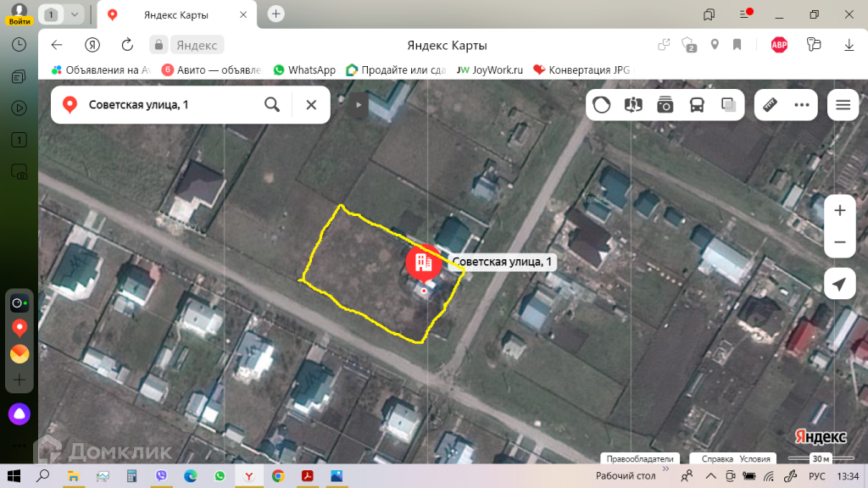Open the ABP adblock extension
The height and width of the screenshot is (488, 868).
click(779, 45)
